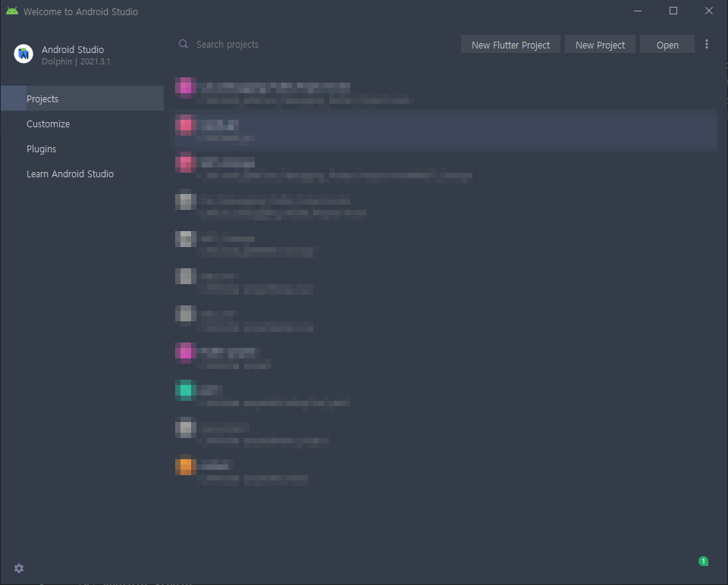Open Welcome screen settings via the gear icon
The image size is (728, 585).
(18, 568)
